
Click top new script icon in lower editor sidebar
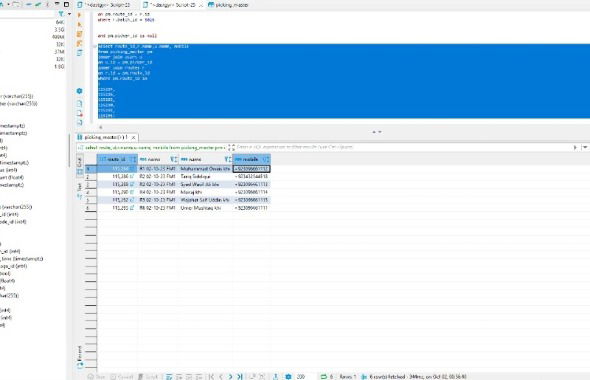tap(79, 104)
